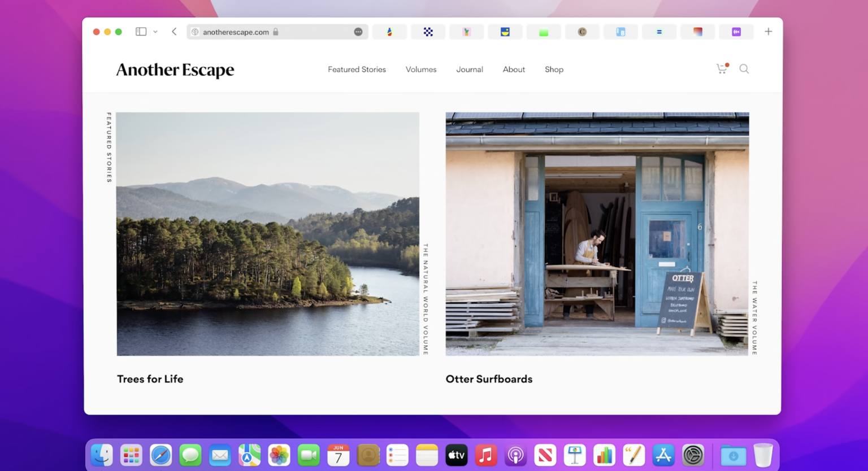Click the back navigation arrow

tap(174, 32)
